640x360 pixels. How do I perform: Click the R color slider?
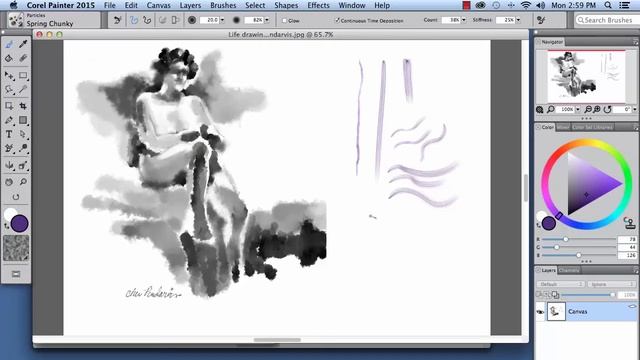click(x=579, y=239)
